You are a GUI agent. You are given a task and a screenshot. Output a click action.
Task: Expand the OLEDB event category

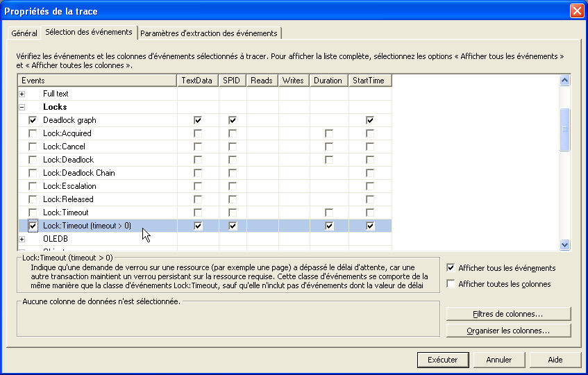point(22,239)
